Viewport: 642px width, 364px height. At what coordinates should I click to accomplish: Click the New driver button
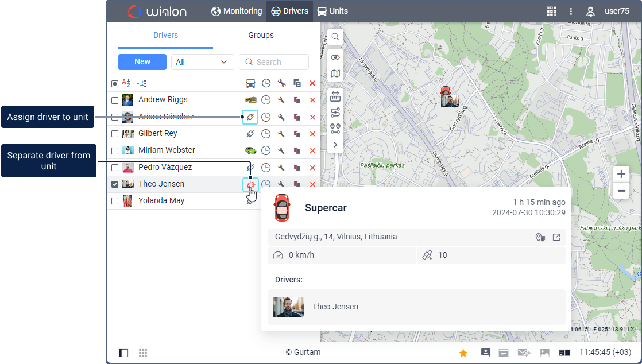[142, 62]
